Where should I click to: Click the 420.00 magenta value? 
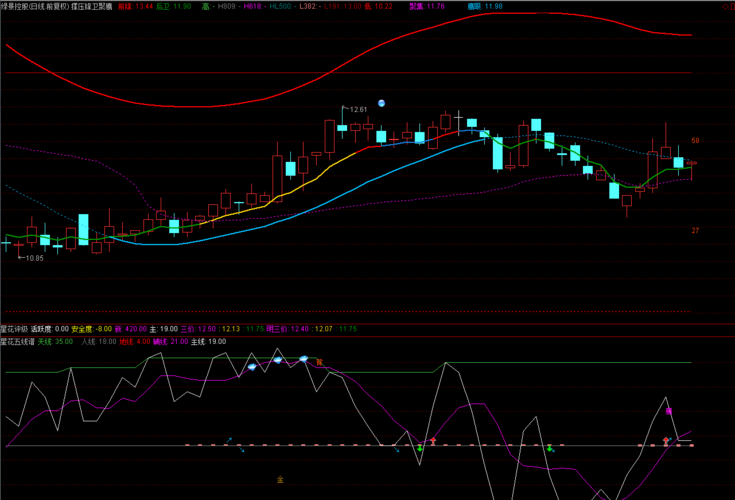point(136,329)
